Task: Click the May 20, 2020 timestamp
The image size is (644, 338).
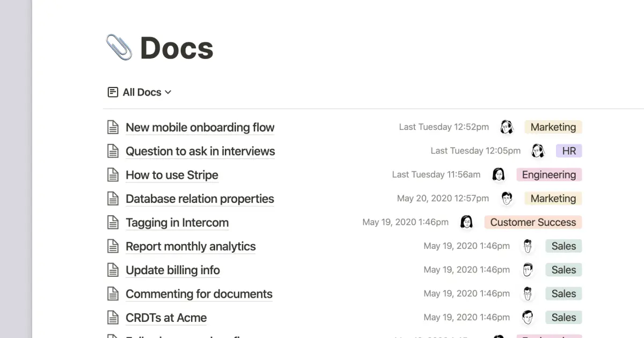Action: 443,198
